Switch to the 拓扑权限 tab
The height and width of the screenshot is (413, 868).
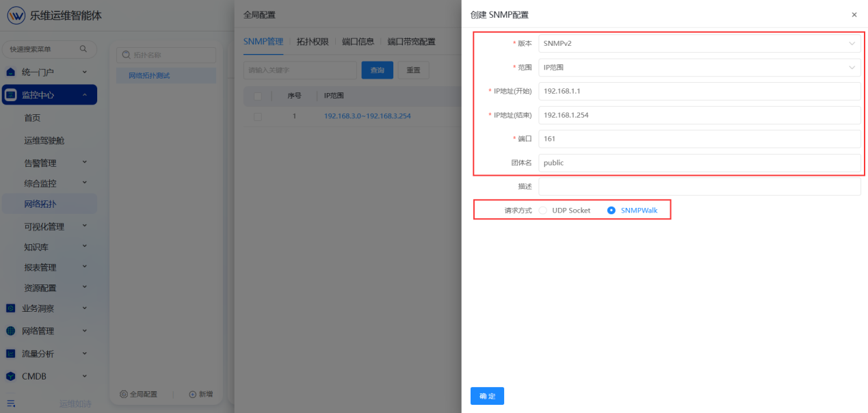[x=313, y=42]
